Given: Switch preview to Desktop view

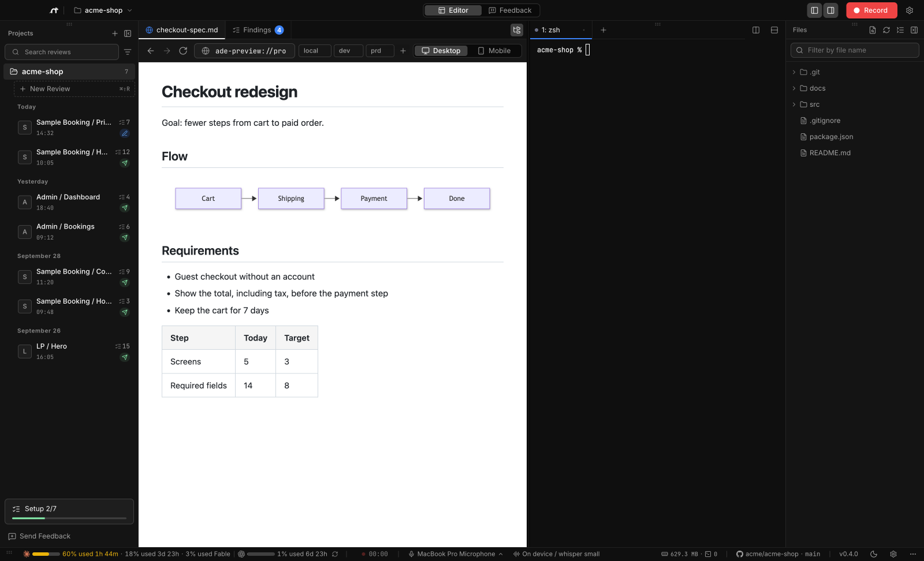Looking at the screenshot, I should coord(441,51).
